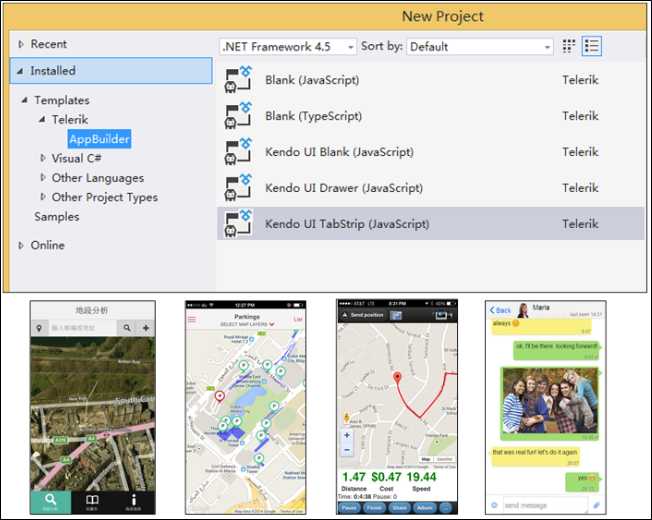
Task: Click the round more button after About
Action: pos(445,508)
